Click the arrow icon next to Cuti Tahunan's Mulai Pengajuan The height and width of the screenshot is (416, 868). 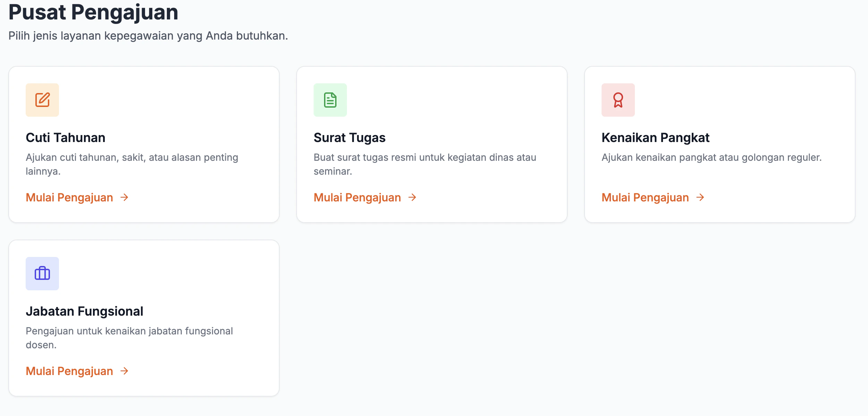click(x=124, y=198)
